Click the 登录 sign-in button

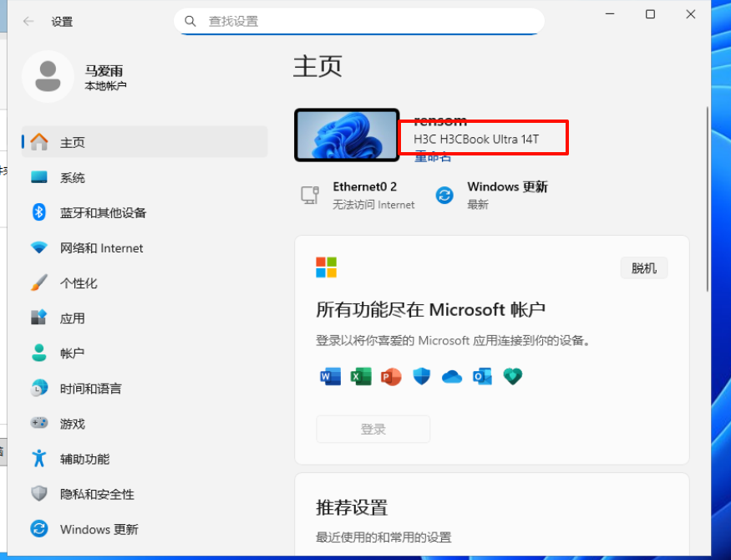[373, 429]
